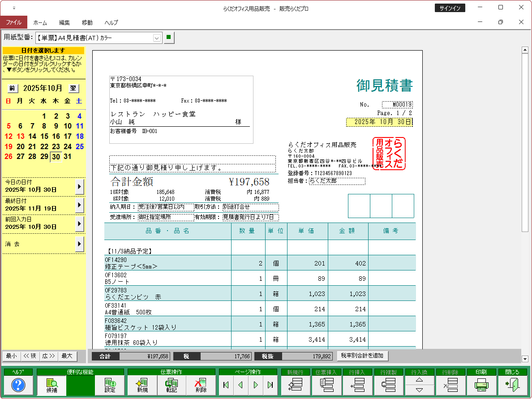Image resolution: width=532 pixels, height=399 pixels.
Task: Open the 設定 settings icon
Action: 110,385
